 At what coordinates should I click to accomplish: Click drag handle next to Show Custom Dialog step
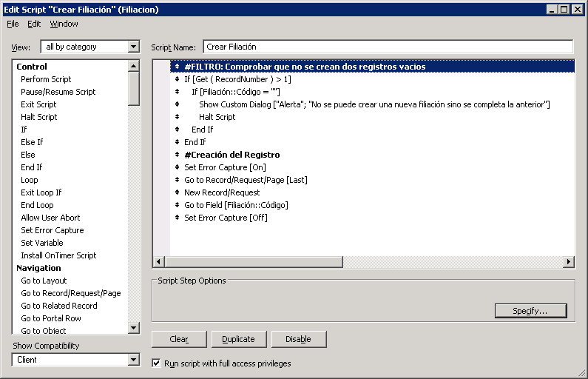[x=178, y=104]
